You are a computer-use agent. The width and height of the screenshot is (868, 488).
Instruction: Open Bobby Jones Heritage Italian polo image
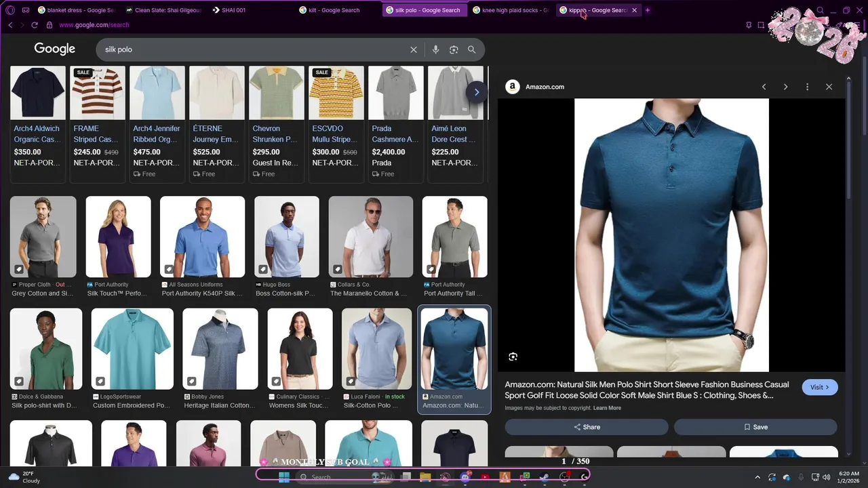(220, 349)
